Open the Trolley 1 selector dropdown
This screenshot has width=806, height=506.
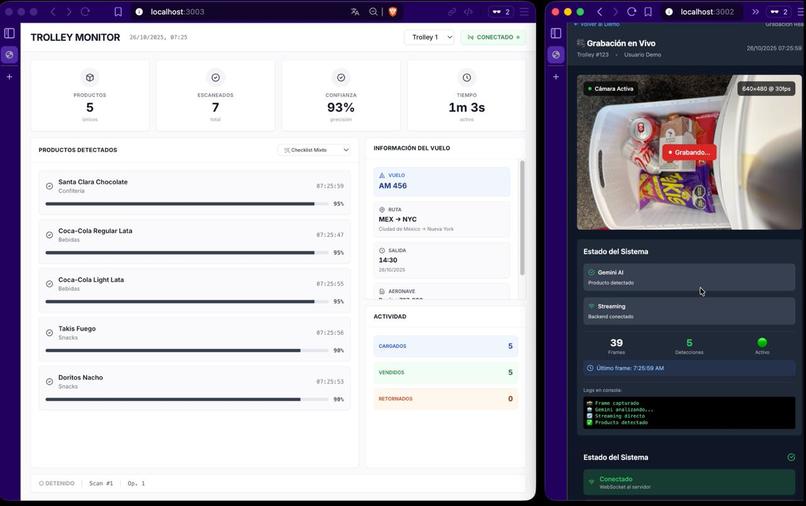[x=430, y=37]
